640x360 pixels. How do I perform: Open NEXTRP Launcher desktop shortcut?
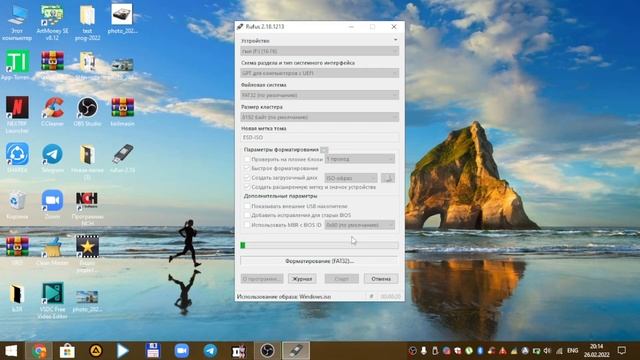coord(17,115)
